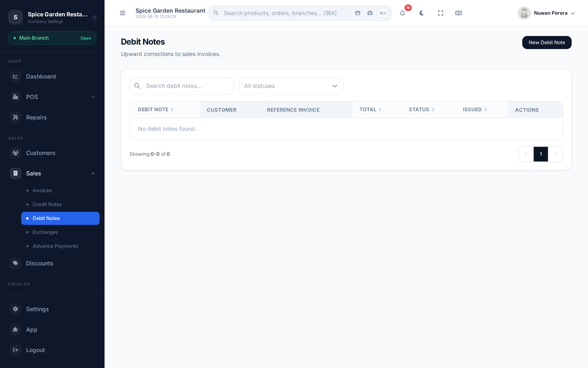The width and height of the screenshot is (588, 368).
Task: Enter fullscreen mode via the expand icon
Action: [x=441, y=13]
